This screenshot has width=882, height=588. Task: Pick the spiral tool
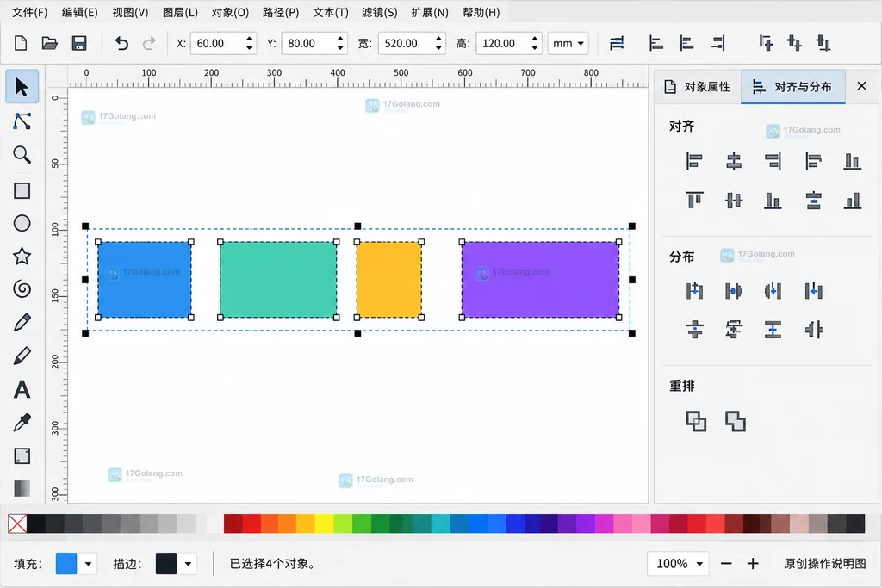coord(22,289)
